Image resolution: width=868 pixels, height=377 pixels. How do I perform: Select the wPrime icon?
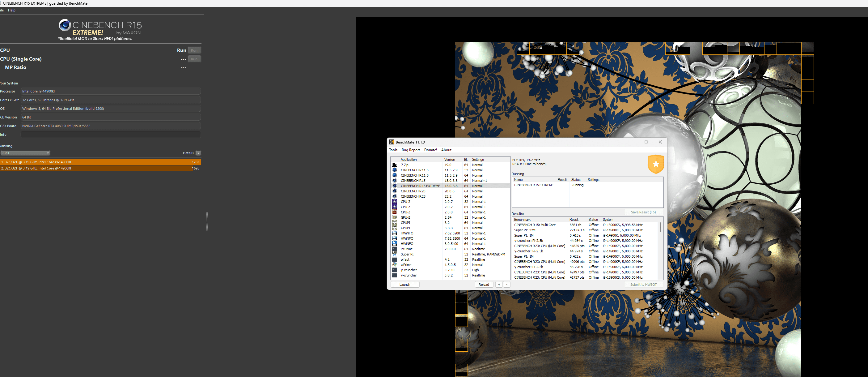click(395, 265)
